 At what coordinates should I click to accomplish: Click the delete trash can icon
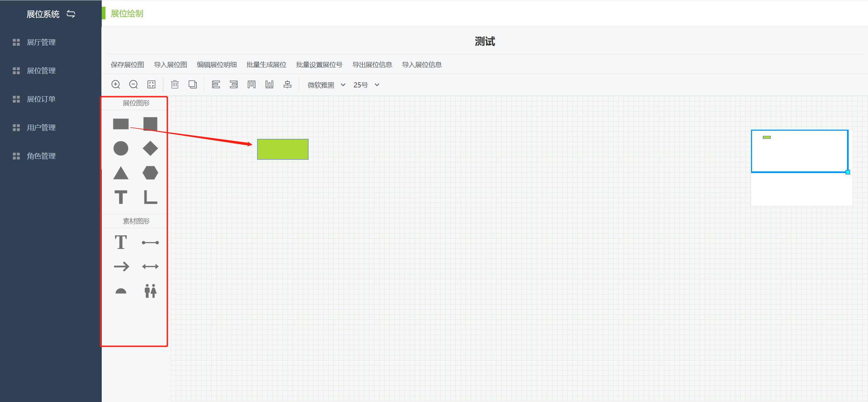(x=175, y=84)
